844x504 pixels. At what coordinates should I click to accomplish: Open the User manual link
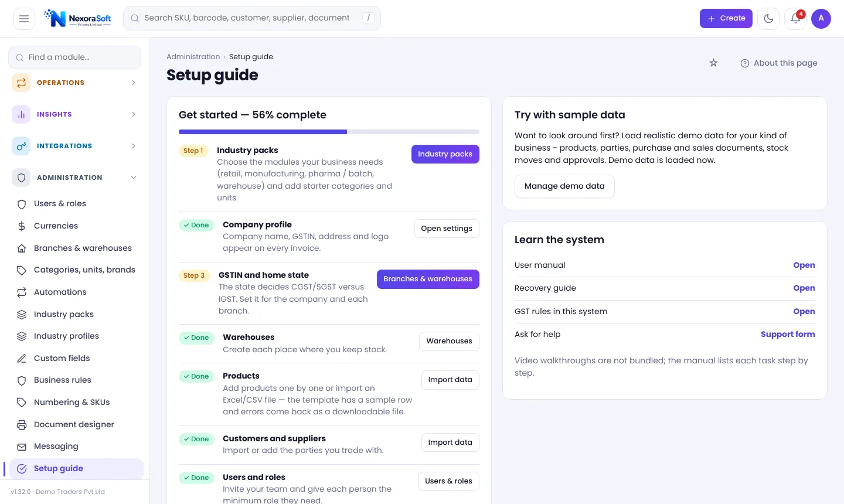click(x=804, y=265)
